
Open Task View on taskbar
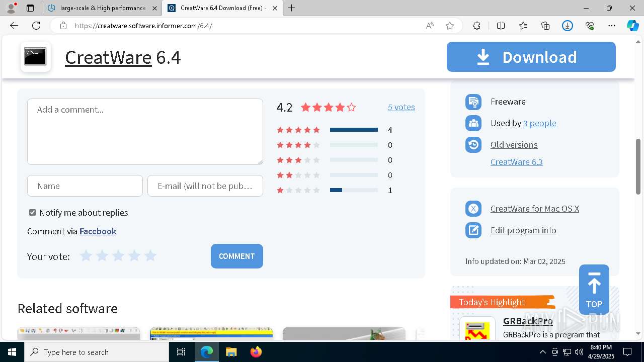pyautogui.click(x=182, y=352)
